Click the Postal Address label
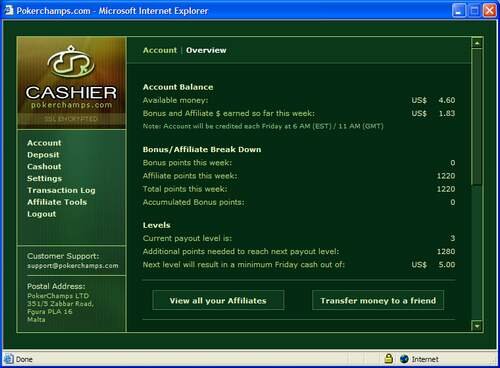Viewport: 500px width, 368px height. pyautogui.click(x=56, y=286)
